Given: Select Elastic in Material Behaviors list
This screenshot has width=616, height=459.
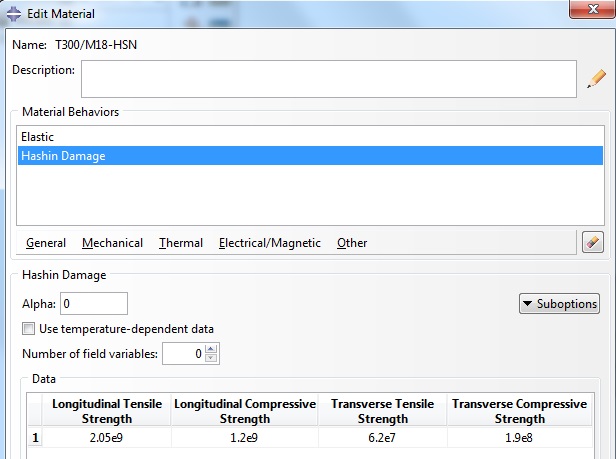Looking at the screenshot, I should (37, 136).
